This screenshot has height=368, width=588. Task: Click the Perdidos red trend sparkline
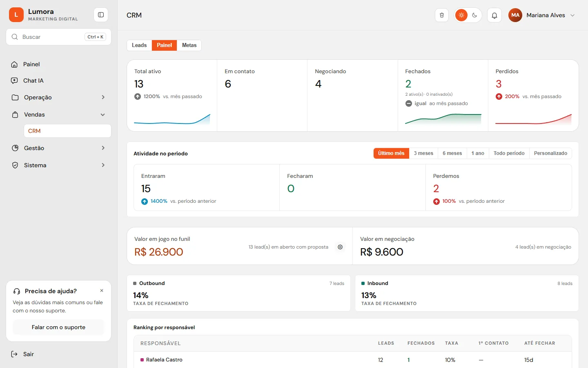(x=533, y=119)
